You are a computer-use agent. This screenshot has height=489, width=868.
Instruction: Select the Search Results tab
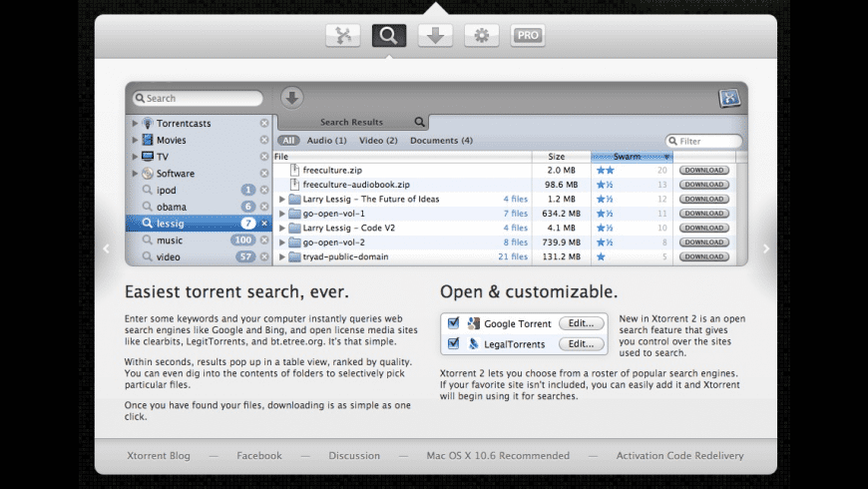(x=351, y=122)
